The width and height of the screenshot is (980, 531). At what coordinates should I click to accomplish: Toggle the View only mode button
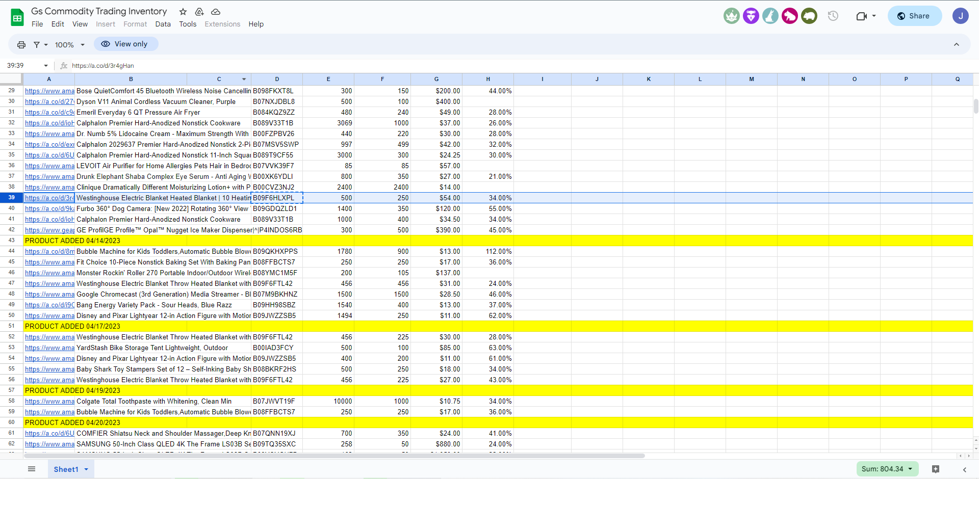coord(126,44)
